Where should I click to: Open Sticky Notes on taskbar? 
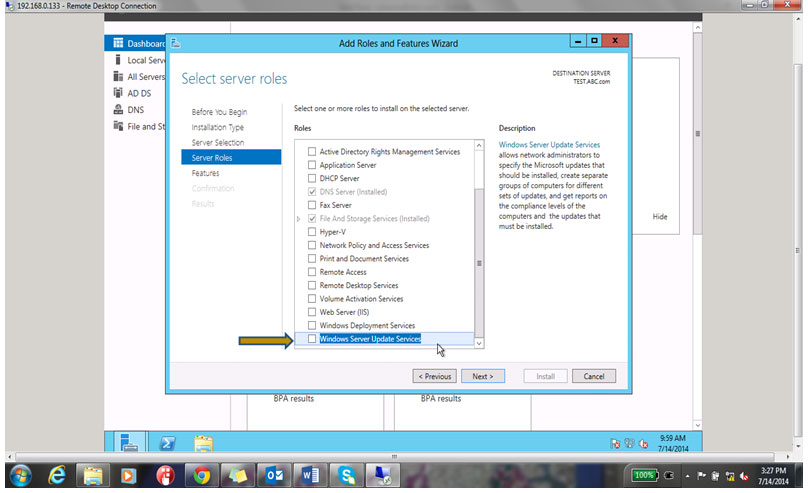coord(238,475)
